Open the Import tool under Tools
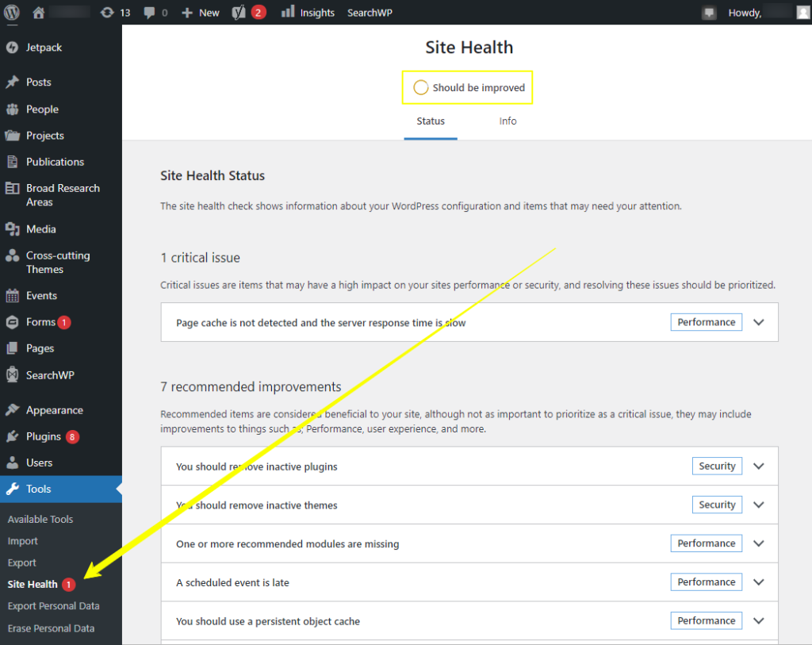 (22, 540)
